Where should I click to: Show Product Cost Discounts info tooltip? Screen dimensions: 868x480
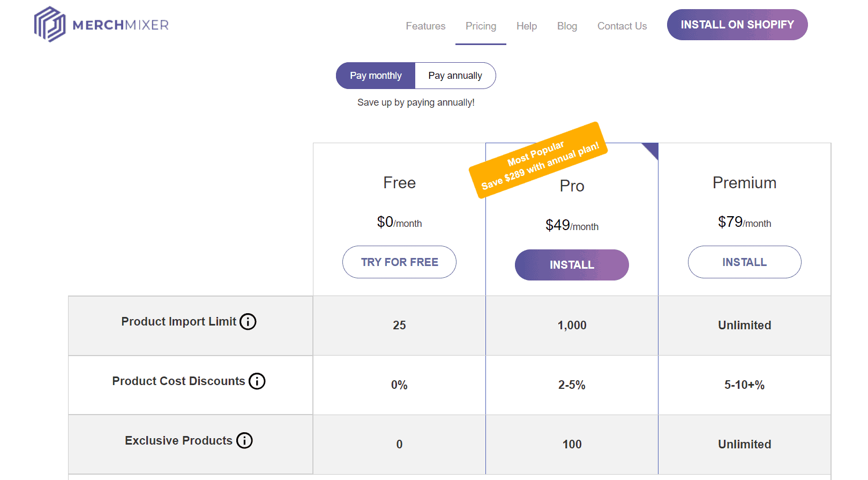coord(257,381)
